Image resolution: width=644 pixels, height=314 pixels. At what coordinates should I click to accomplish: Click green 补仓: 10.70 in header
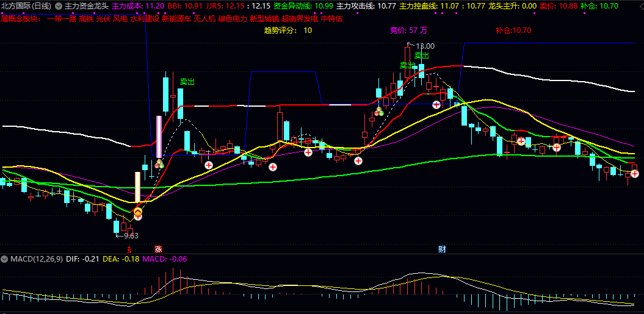[599, 6]
